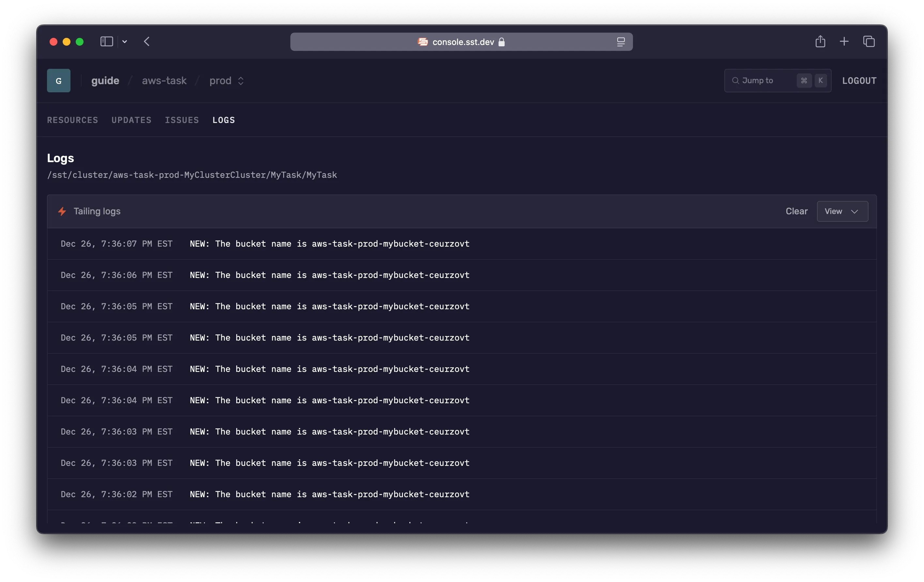Open the tab overview icon
Image resolution: width=924 pixels, height=582 pixels.
(869, 41)
